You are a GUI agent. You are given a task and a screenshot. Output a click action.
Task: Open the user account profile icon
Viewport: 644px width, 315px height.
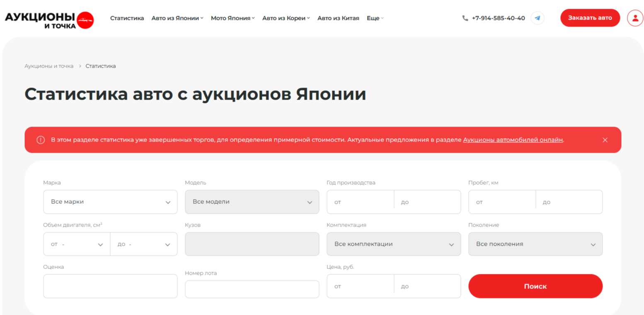pyautogui.click(x=635, y=18)
